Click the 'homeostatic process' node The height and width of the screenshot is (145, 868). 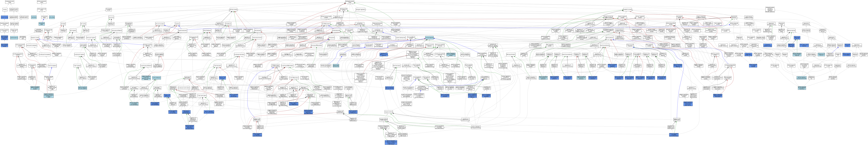click(109, 9)
